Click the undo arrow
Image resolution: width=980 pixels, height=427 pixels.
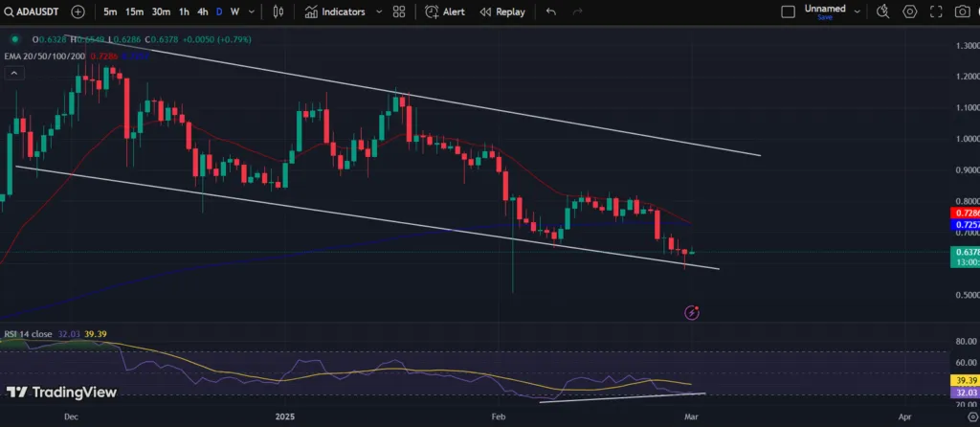click(x=551, y=11)
